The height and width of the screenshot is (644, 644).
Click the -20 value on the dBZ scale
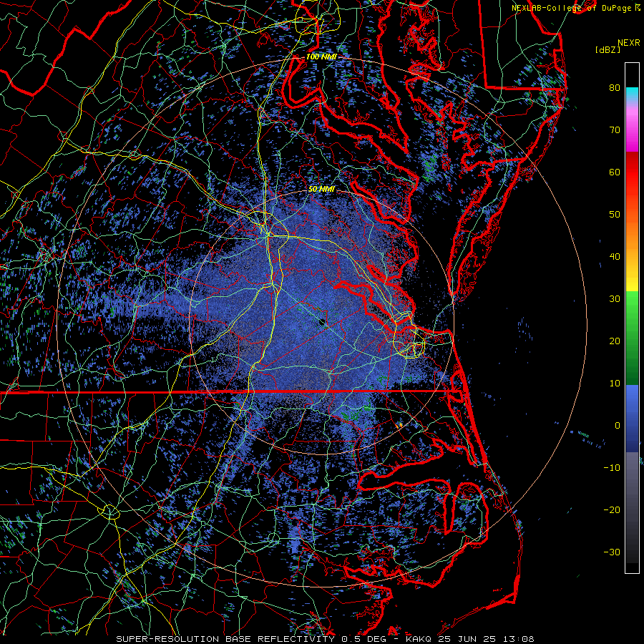coord(612,509)
